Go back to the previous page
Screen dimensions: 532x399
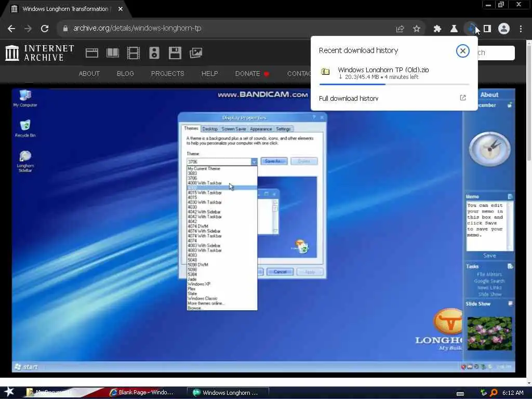click(11, 29)
